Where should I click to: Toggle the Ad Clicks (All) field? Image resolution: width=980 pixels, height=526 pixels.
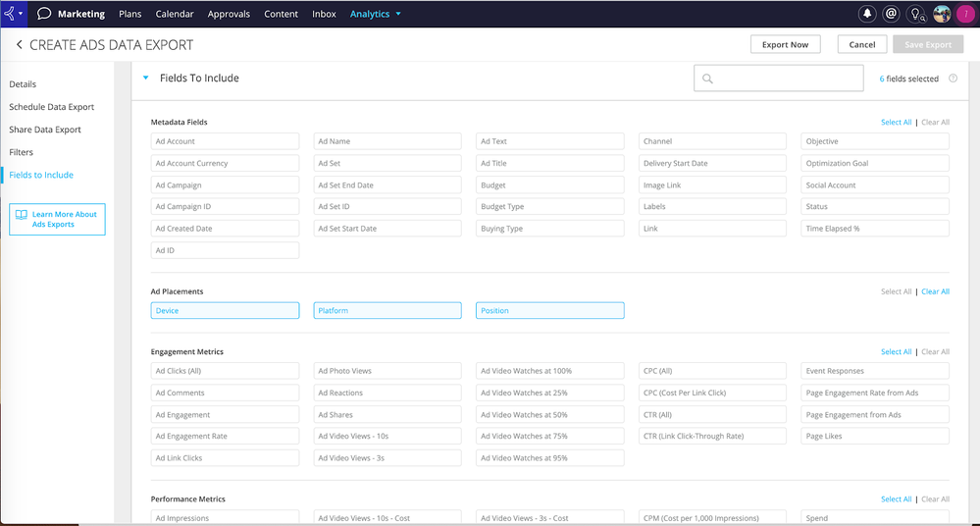point(225,371)
